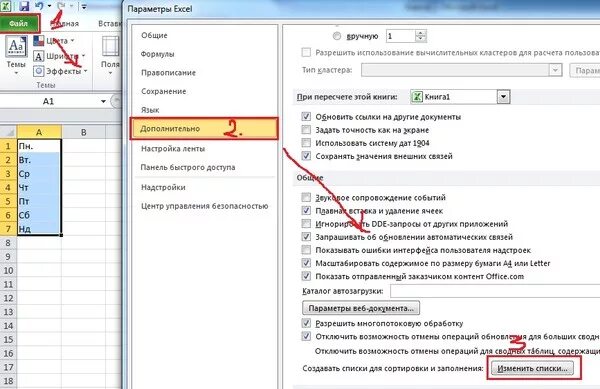Open the Customize Quick Access Toolbar arrow
This screenshot has height=389, width=600.
84,7
